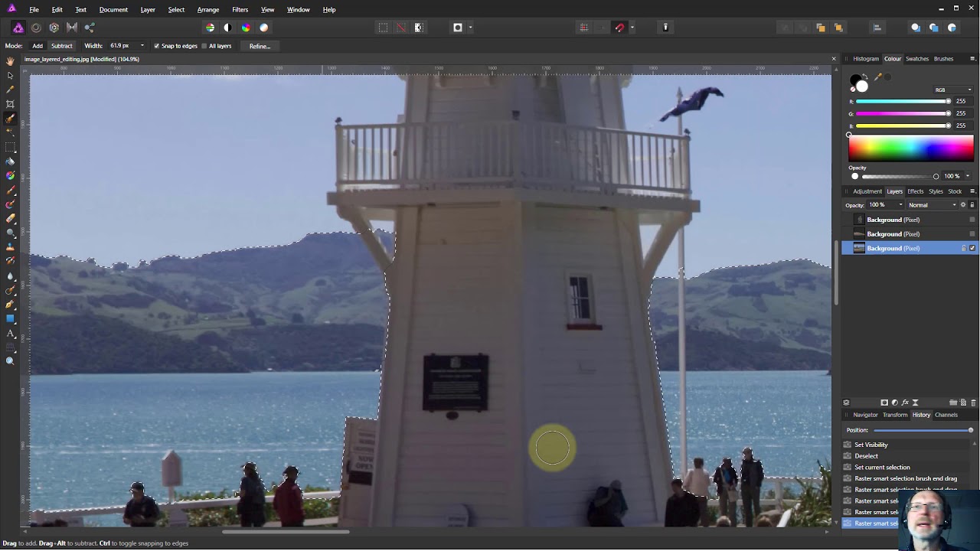Open the Quick Mask dropdown arrow

470,28
